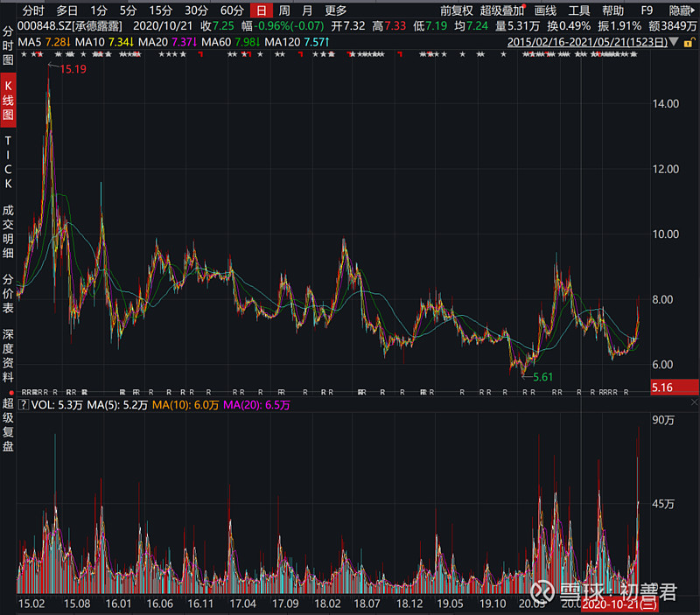Screen dimensions: 700x615
Task: Click the stock code 000848.SZ[承德露露]
Action: pos(70,26)
